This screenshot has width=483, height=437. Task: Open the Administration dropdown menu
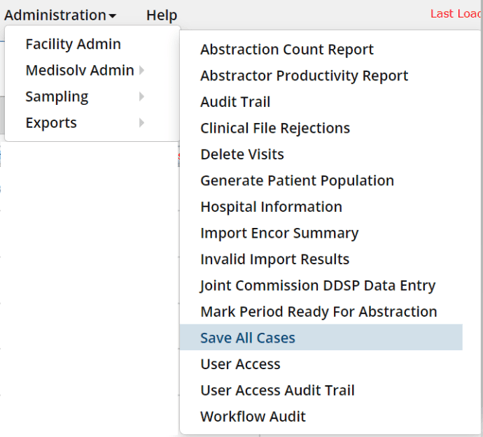click(x=60, y=15)
